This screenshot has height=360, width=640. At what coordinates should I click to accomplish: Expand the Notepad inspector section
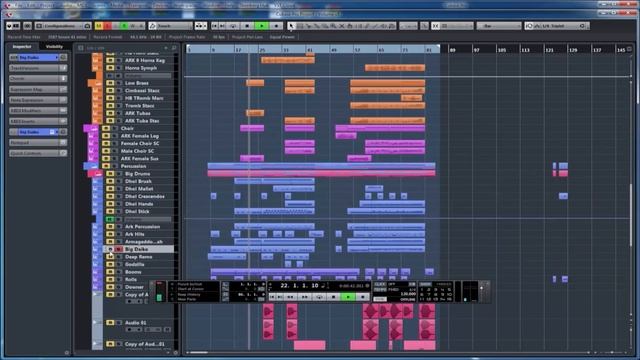click(38, 142)
